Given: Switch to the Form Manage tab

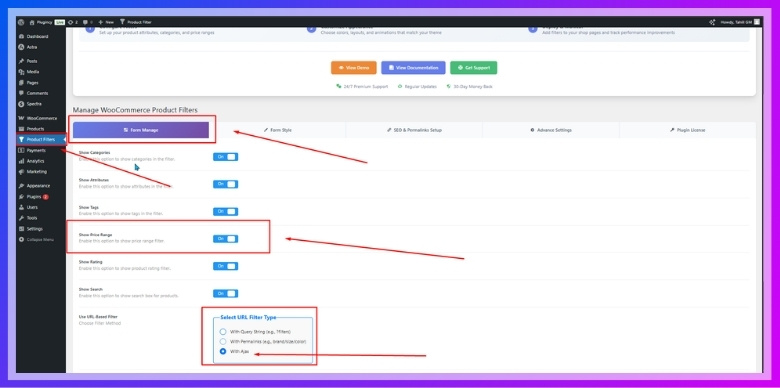Looking at the screenshot, I should [x=141, y=130].
